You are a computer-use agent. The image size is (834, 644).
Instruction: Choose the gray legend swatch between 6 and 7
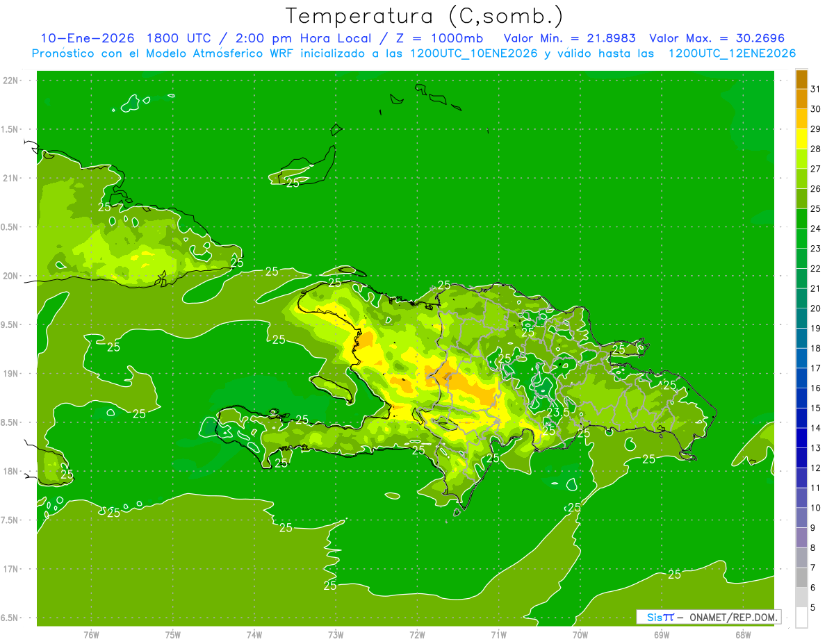coord(801,578)
